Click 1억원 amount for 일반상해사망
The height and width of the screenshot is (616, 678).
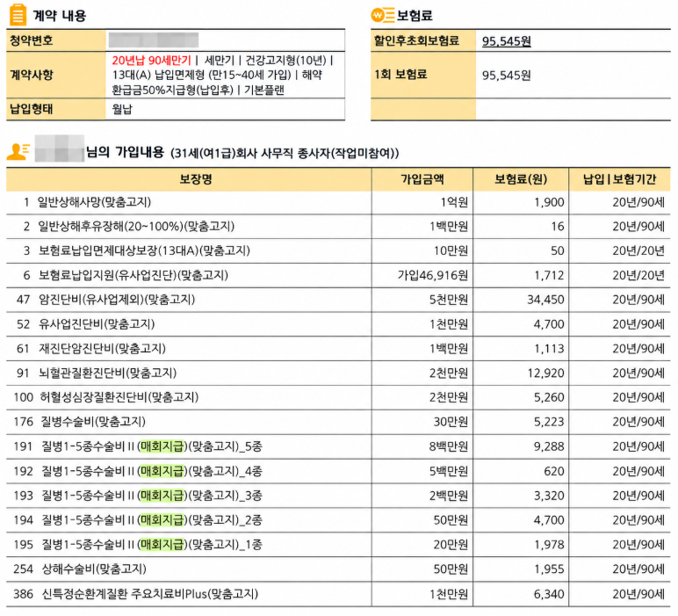(x=454, y=202)
